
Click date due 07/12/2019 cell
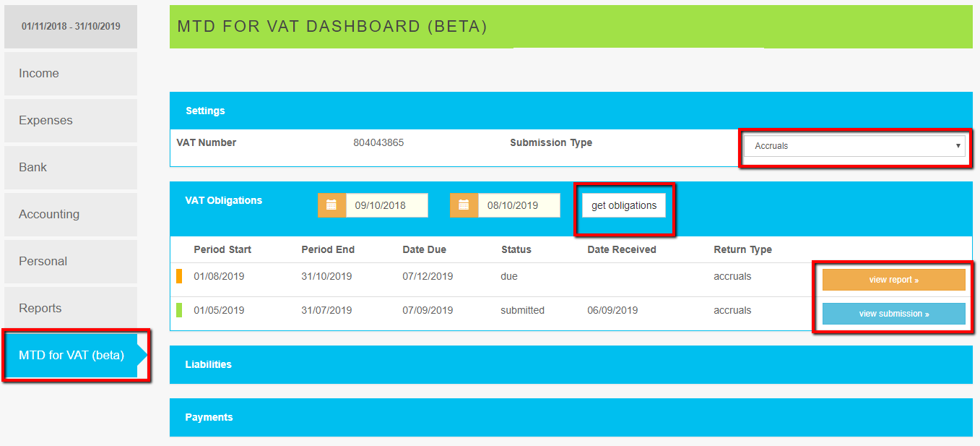(x=428, y=276)
